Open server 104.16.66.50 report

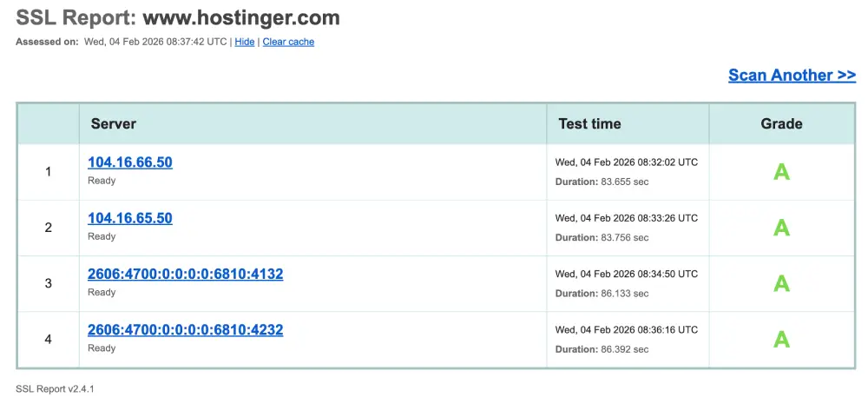130,162
